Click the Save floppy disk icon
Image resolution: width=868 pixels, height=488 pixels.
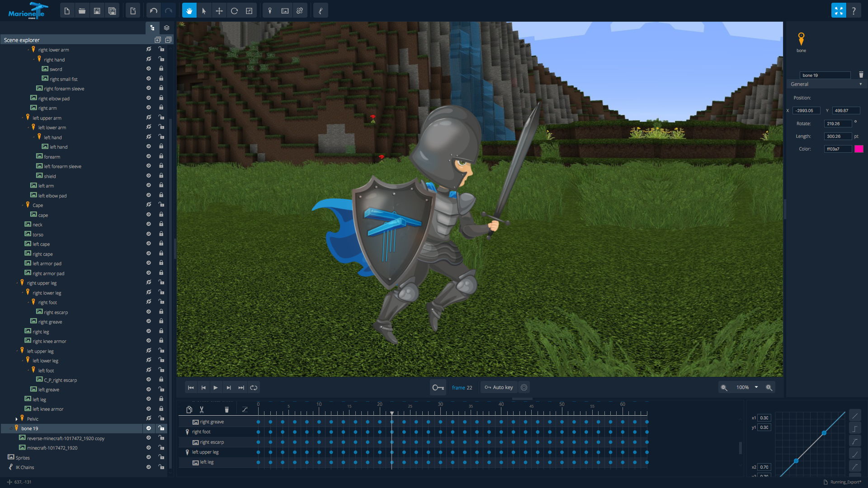[97, 11]
